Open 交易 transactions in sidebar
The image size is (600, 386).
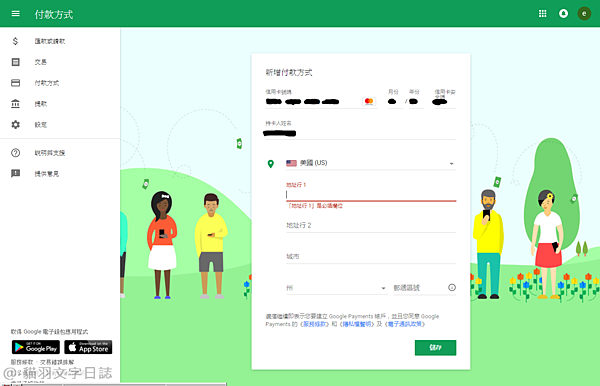pyautogui.click(x=41, y=62)
